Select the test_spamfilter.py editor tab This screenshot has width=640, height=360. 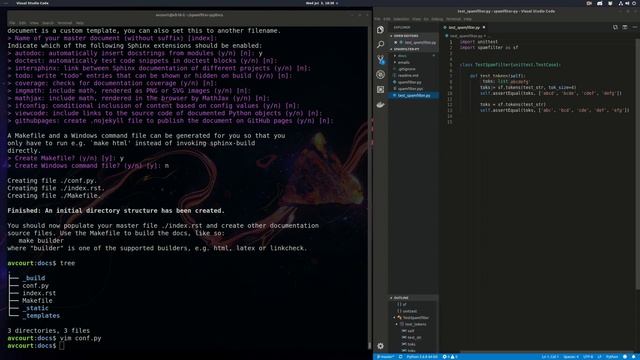pyautogui.click(x=464, y=27)
